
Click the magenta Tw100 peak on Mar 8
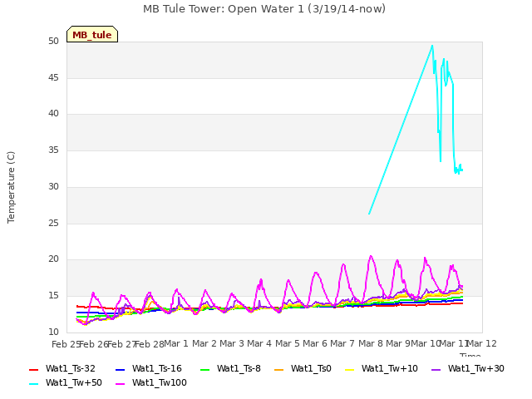(371, 256)
